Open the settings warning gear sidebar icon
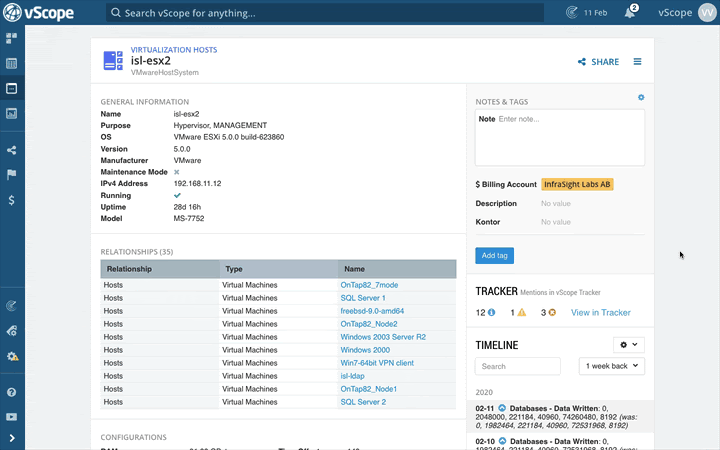Screen dimensions: 720x450 [x=12, y=356]
